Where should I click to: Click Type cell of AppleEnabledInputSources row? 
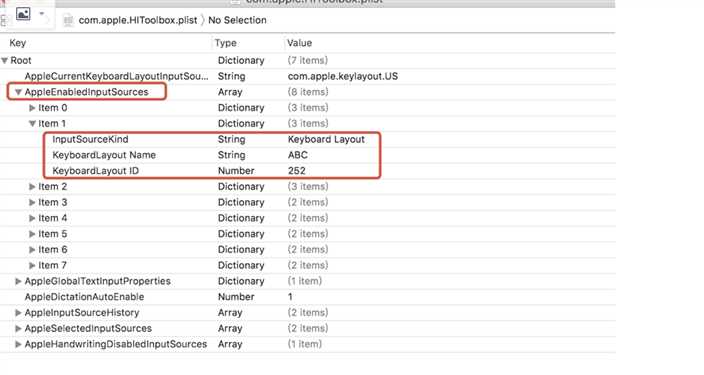230,92
